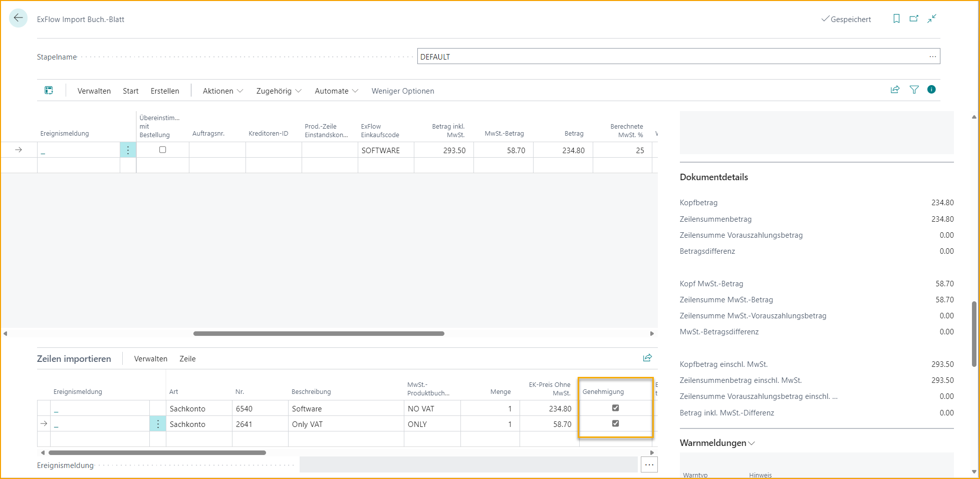
Task: Click ExFlow Einkaufscode cell SOFTWARE
Action: [x=386, y=150]
